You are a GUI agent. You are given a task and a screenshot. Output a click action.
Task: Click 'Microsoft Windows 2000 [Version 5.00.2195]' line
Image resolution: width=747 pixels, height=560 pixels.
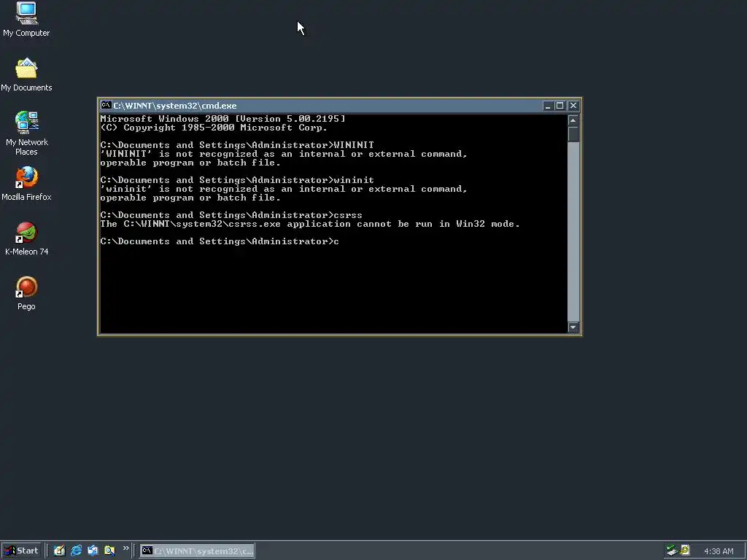coord(222,119)
